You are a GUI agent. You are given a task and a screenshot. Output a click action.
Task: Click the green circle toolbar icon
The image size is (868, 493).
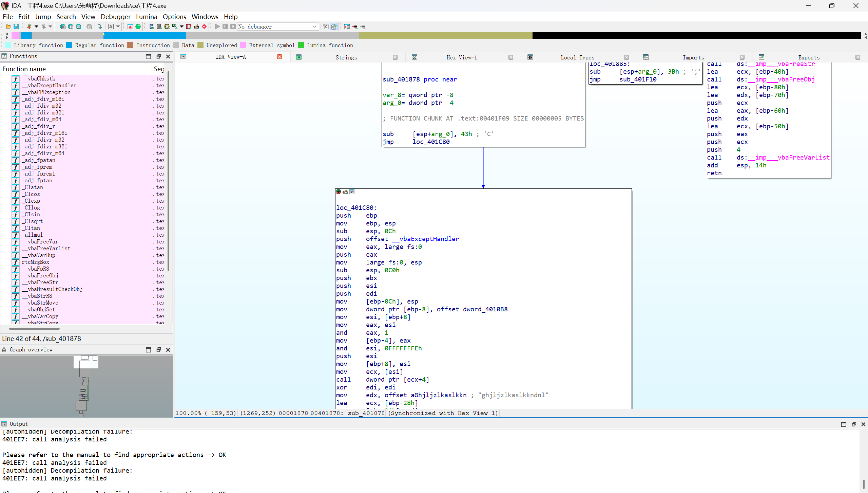[x=138, y=26]
